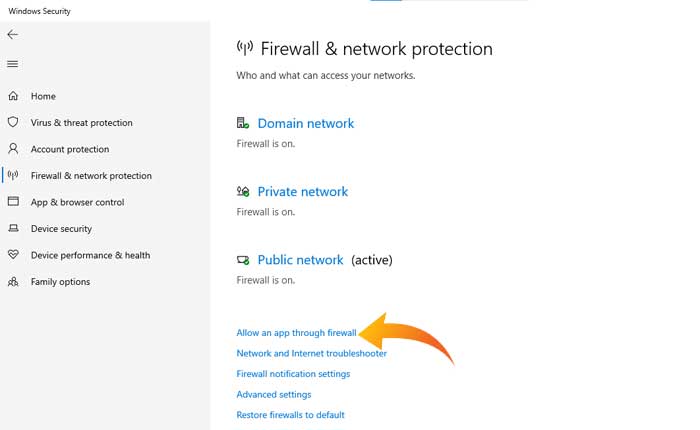Click the Family options people icon
The height and width of the screenshot is (430, 700).
[x=13, y=282]
